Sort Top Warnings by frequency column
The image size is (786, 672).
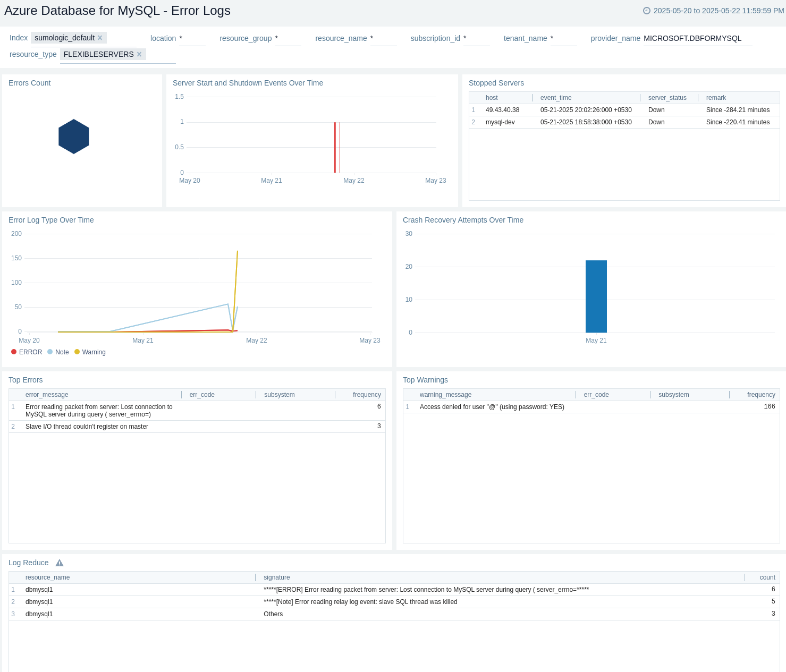[x=761, y=395]
